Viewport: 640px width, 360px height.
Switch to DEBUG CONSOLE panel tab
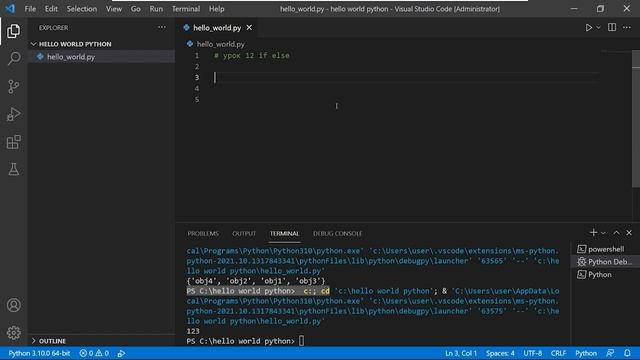(x=337, y=233)
